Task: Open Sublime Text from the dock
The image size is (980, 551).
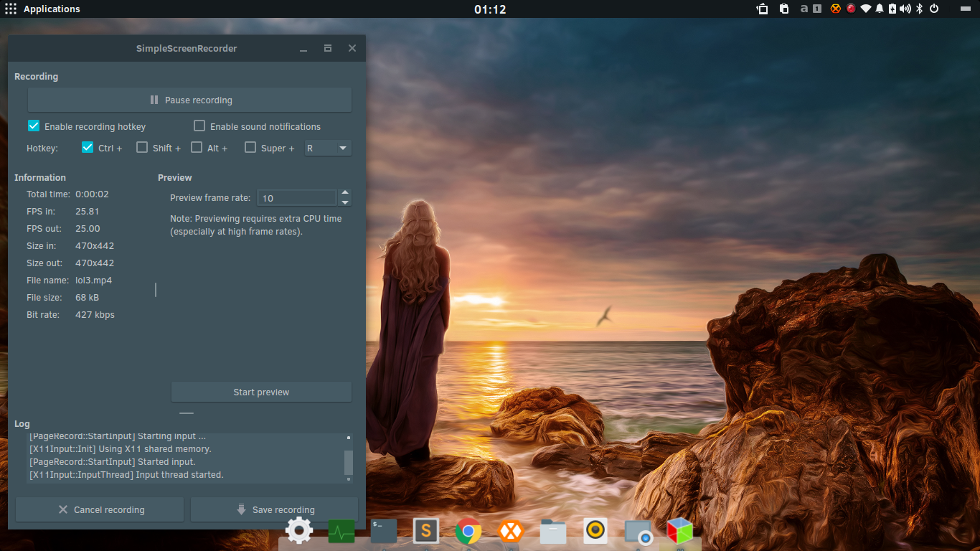Action: tap(426, 531)
